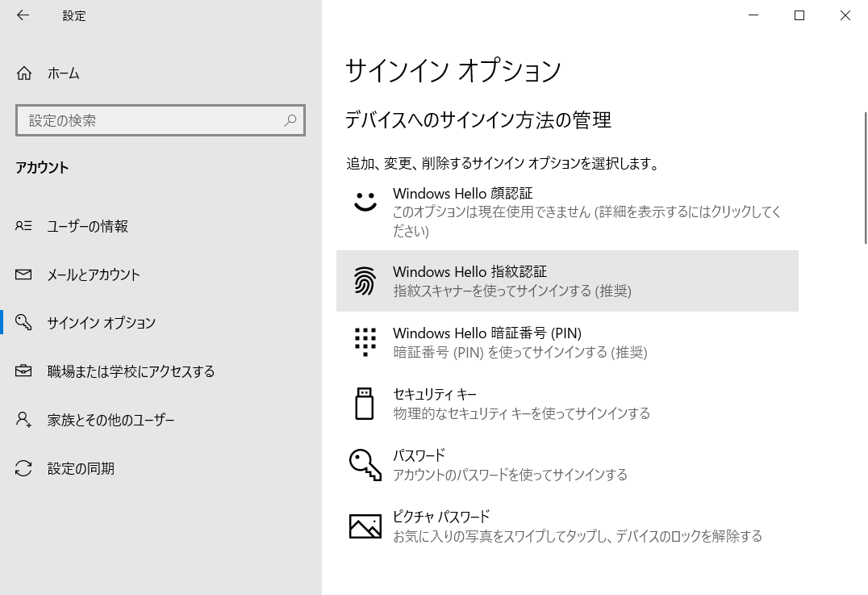Open ユーザーの情報 in sidebar
868x595 pixels.
[x=87, y=227]
